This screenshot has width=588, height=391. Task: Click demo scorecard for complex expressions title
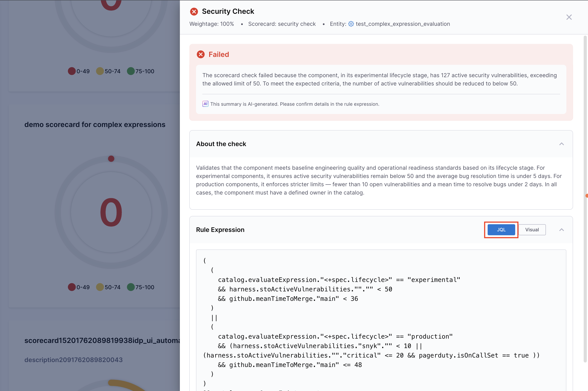click(95, 124)
